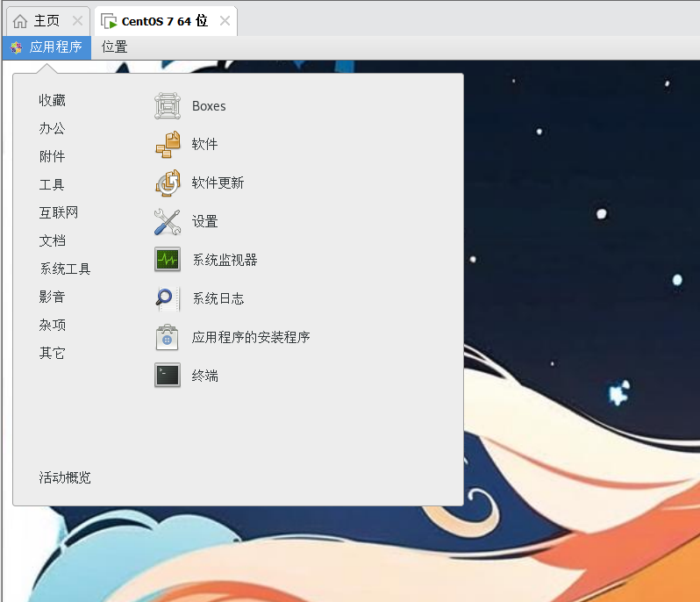Viewport: 700px width, 602px height.
Task: Open the 系统日志 magnifier icon
Action: tap(167, 298)
